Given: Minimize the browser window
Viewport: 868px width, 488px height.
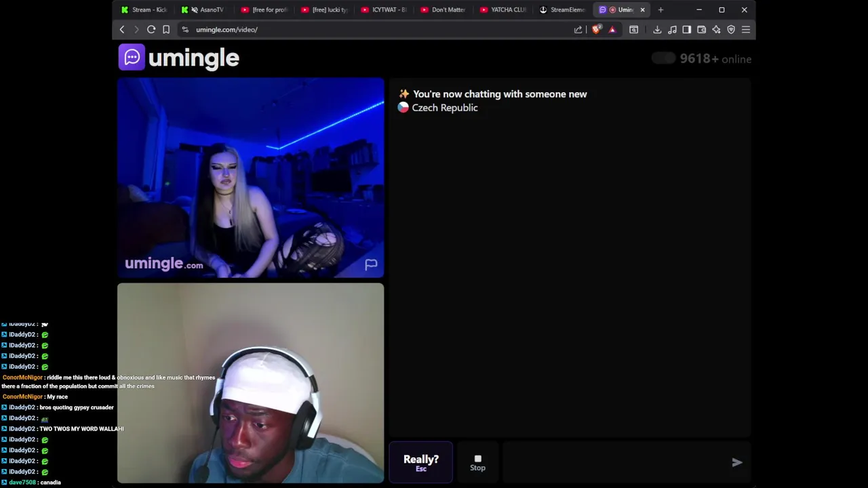Looking at the screenshot, I should tap(699, 9).
